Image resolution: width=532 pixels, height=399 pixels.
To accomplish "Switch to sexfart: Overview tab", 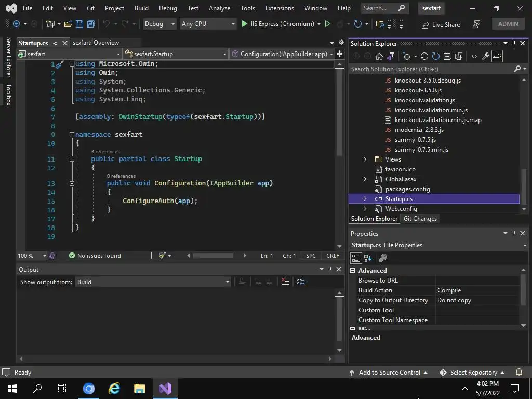I will (x=96, y=43).
